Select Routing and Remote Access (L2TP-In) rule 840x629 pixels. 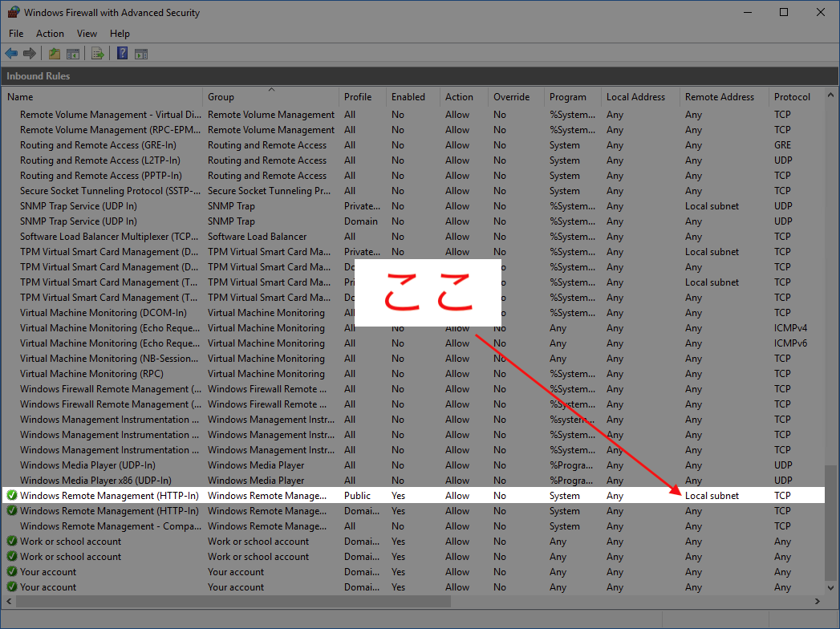[x=412, y=160]
